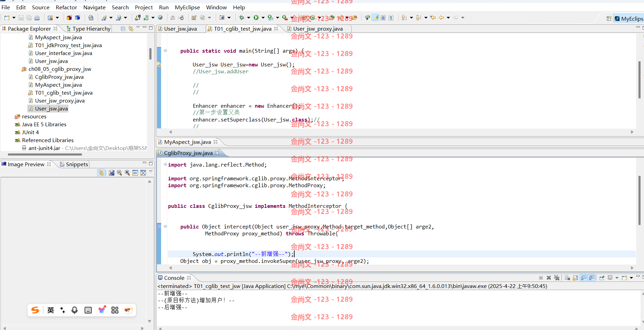Viewport: 644px width, 330px height.
Task: Click the microphone icon on IME bar
Action: pos(74,310)
